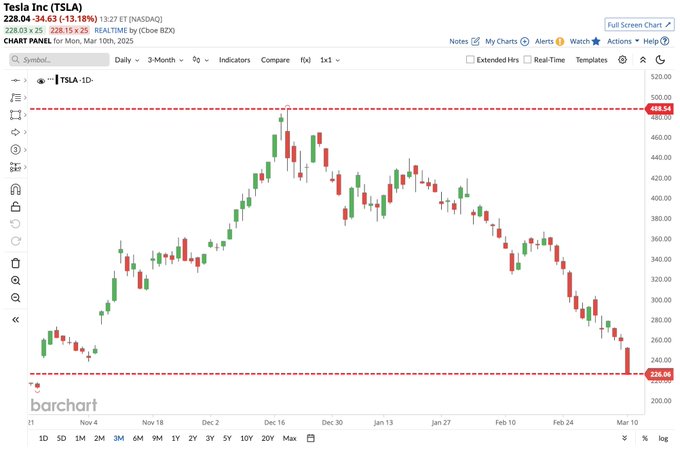Click the Symbol search field

[x=59, y=60]
